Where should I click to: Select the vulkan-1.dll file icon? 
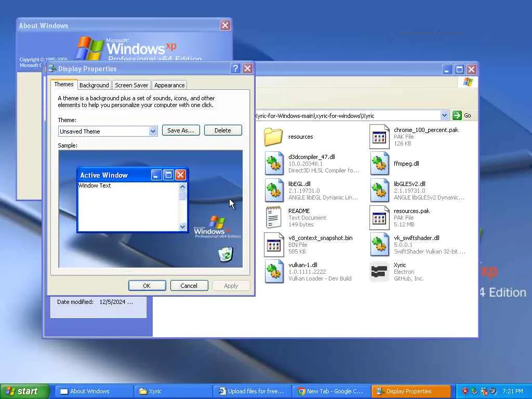pyautogui.click(x=274, y=271)
